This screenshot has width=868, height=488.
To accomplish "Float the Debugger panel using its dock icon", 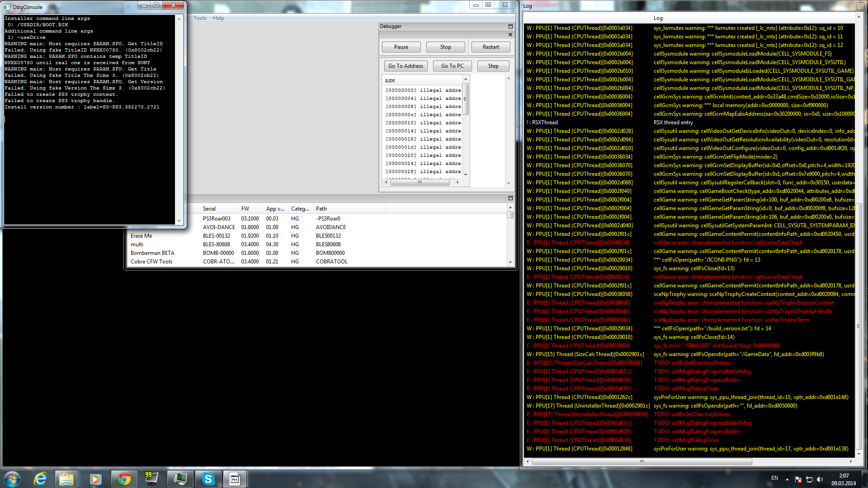I will pyautogui.click(x=510, y=27).
